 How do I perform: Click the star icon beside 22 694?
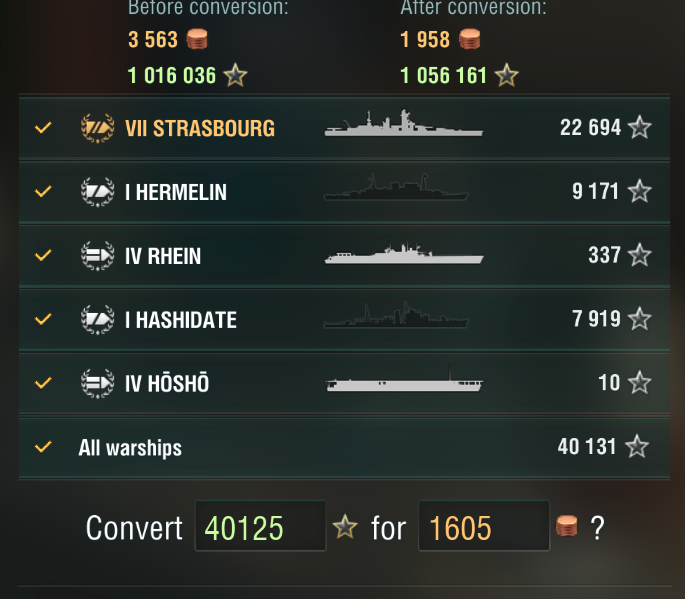[639, 128]
